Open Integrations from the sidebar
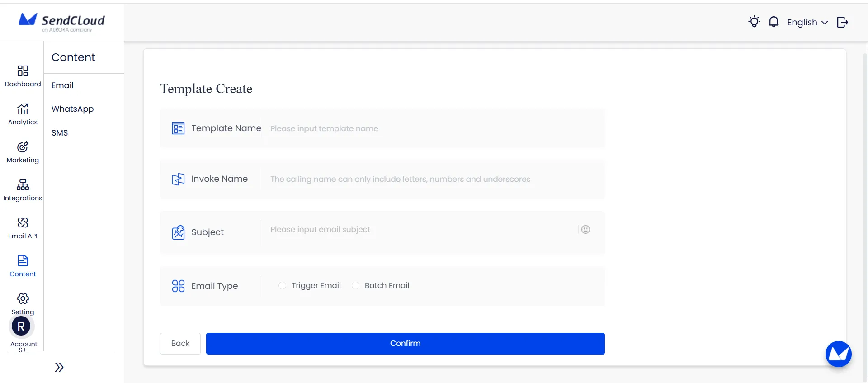Viewport: 868px width, 383px height. coord(23,185)
